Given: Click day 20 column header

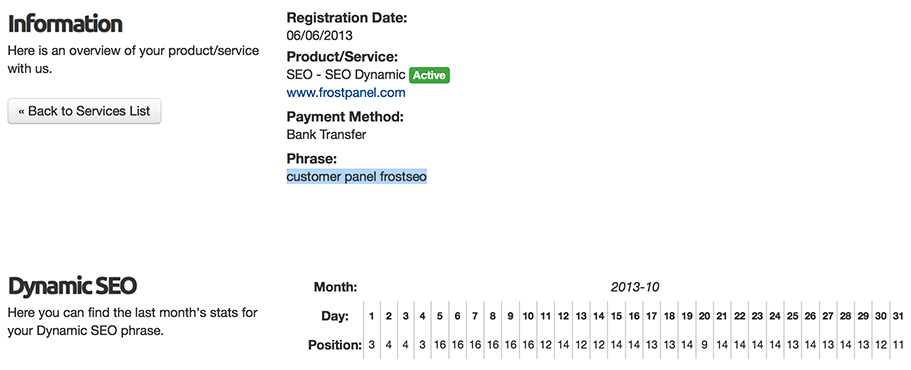Looking at the screenshot, I should point(704,317).
